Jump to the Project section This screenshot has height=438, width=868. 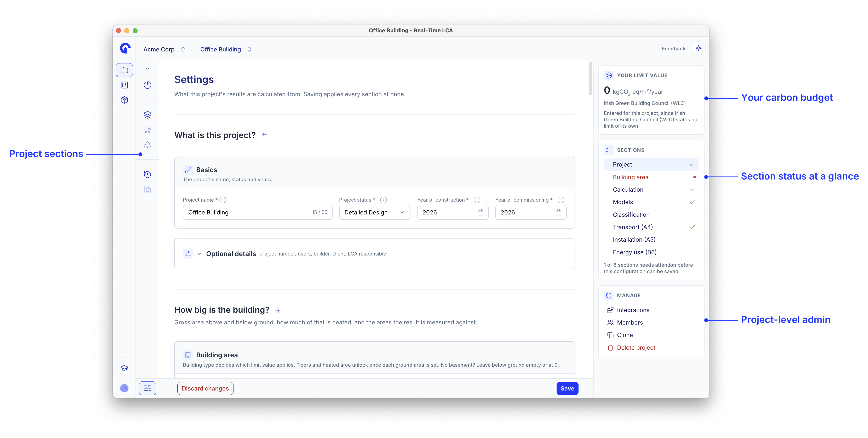(x=651, y=164)
